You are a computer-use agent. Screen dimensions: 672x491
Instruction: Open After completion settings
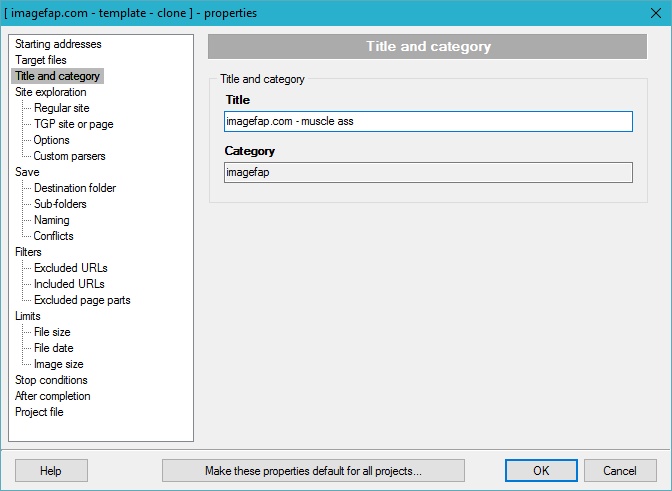tap(53, 396)
